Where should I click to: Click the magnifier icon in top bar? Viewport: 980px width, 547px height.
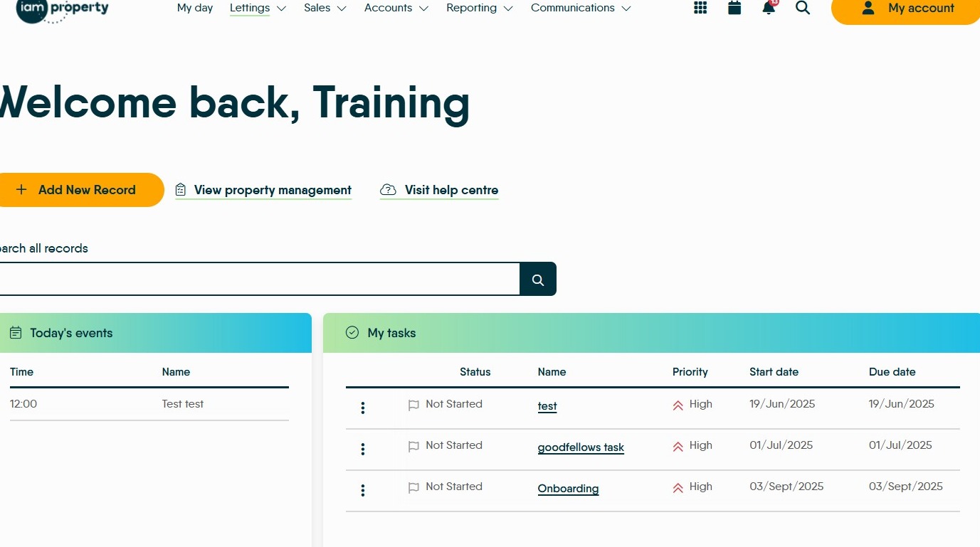point(803,8)
